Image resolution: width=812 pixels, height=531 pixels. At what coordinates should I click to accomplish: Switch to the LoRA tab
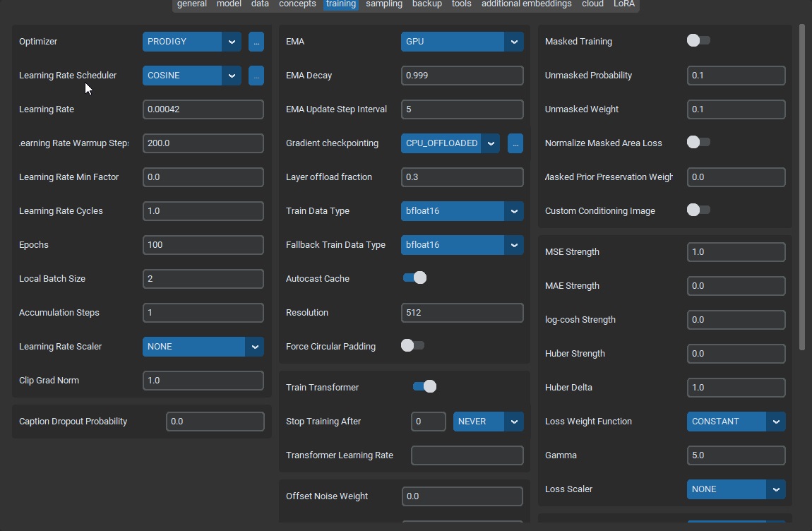click(623, 4)
